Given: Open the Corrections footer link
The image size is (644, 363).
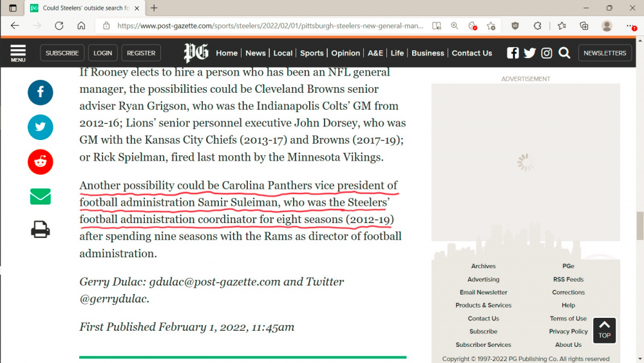Looking at the screenshot, I should 568,292.
